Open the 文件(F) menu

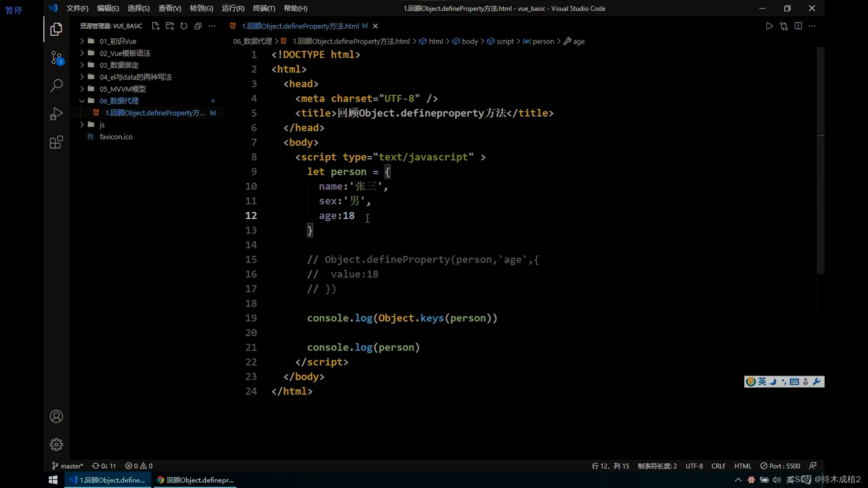pos(77,8)
